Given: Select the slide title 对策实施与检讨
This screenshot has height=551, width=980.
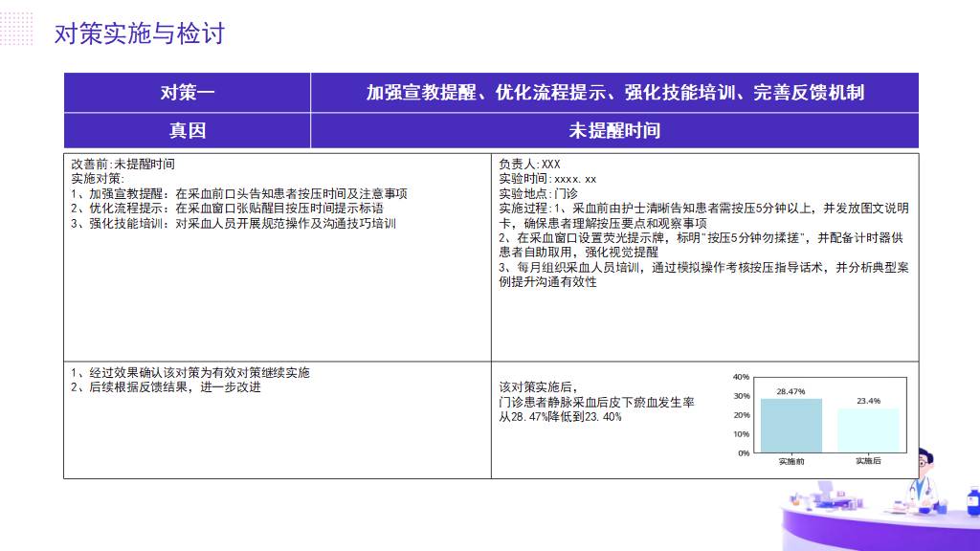Looking at the screenshot, I should (140, 33).
